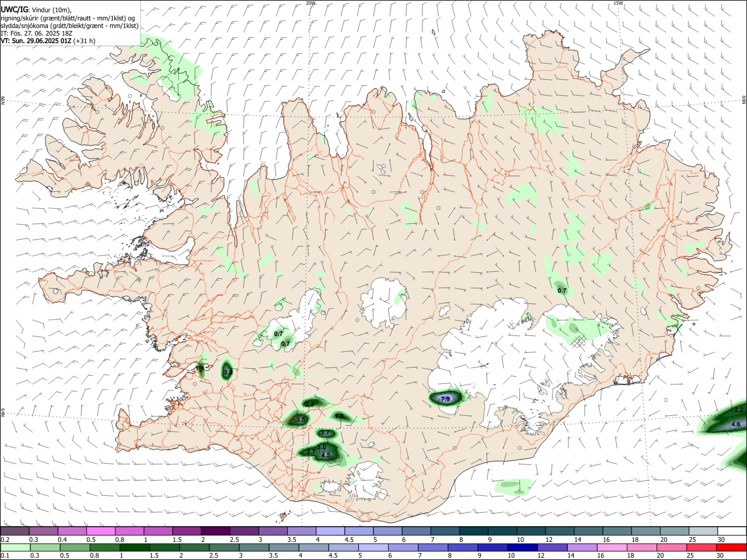Image resolution: width=747 pixels, height=560 pixels.
Task: Click the 3.5 precipitation value on map
Action: 301,419
